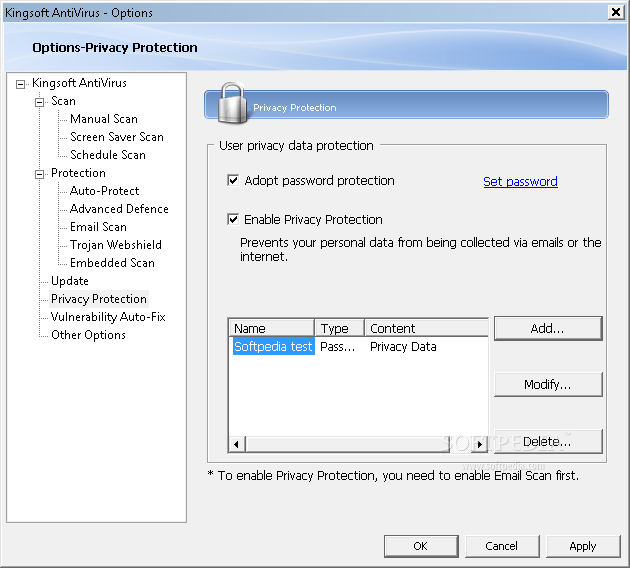Click the Scan tree label
This screenshot has width=630, height=568.
pos(63,101)
